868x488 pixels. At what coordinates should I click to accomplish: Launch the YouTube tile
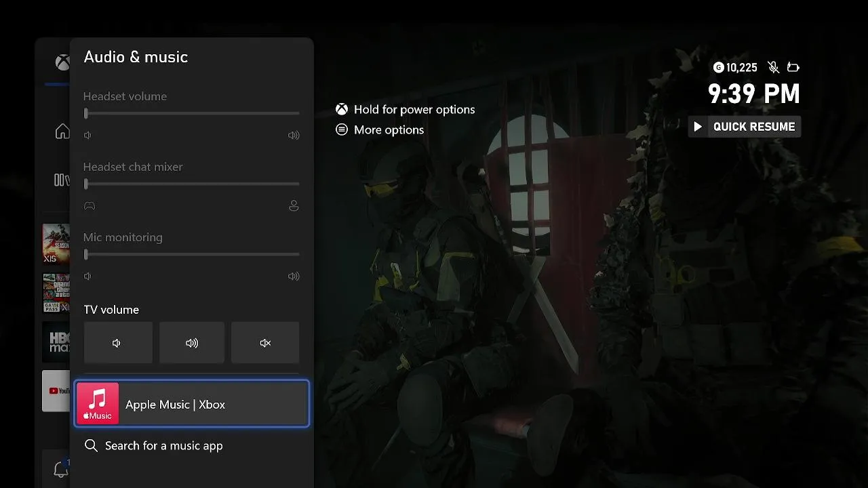(56, 390)
